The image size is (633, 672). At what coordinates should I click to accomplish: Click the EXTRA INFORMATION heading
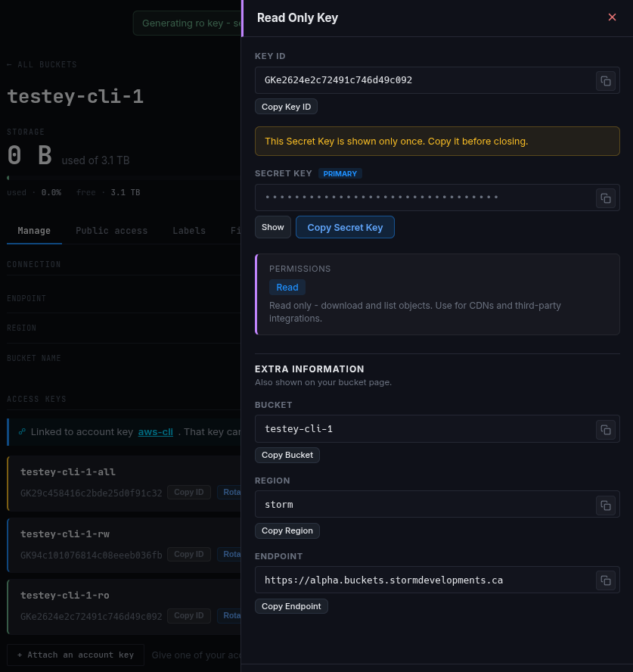(309, 369)
